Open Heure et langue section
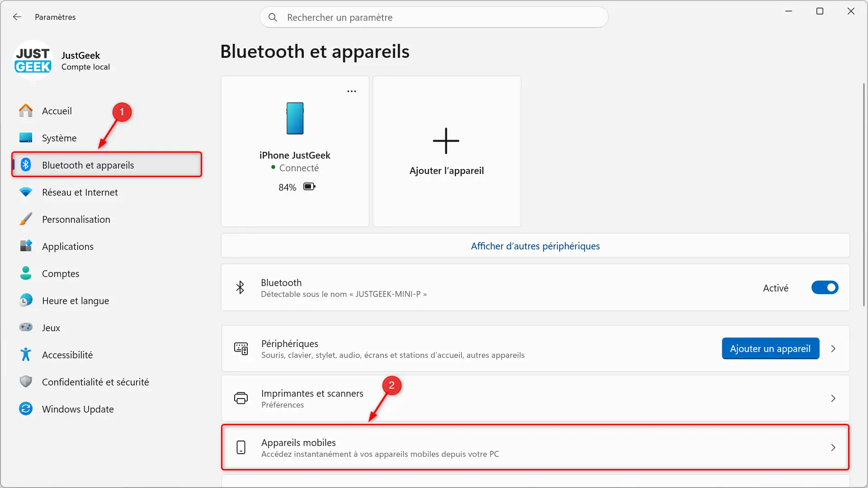This screenshot has width=868, height=488. (x=107, y=301)
